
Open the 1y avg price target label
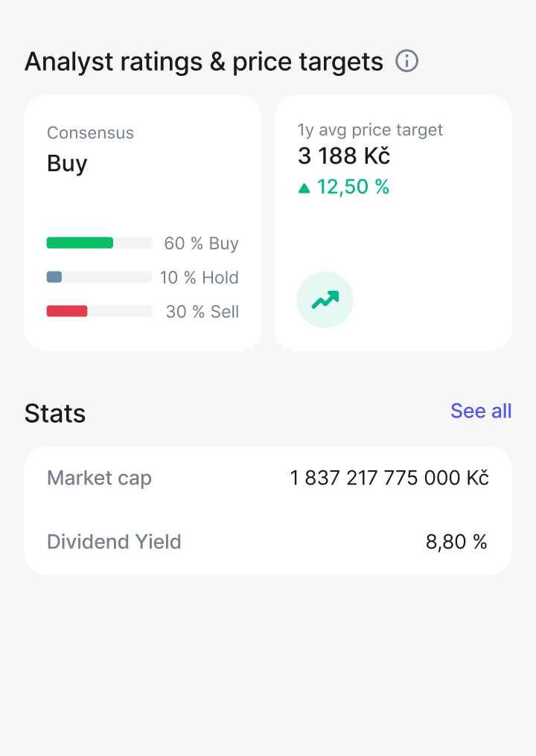click(x=370, y=130)
